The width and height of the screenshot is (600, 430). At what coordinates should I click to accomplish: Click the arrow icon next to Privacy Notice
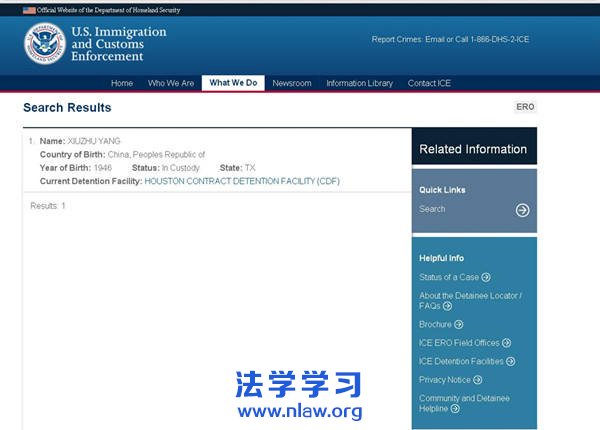pyautogui.click(x=477, y=380)
